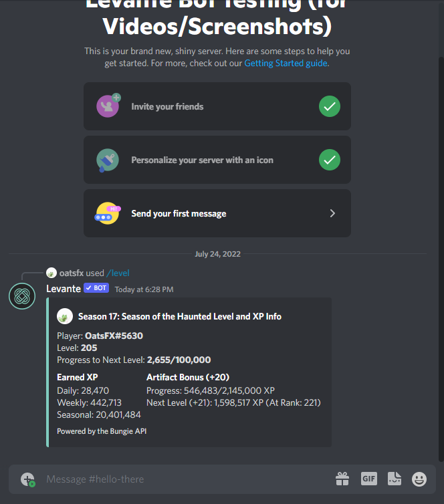Click the verified BOT tag badge
The image size is (444, 504).
[x=96, y=288]
